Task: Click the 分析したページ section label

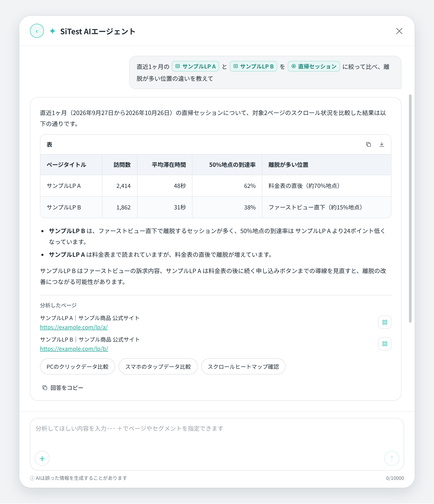Action: coord(58,305)
